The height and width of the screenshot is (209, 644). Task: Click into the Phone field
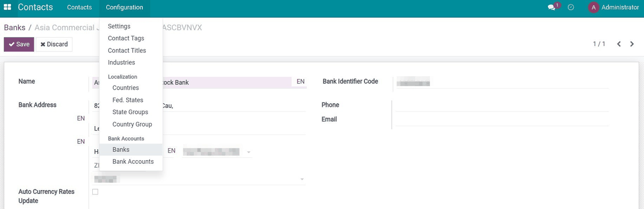tap(501, 105)
